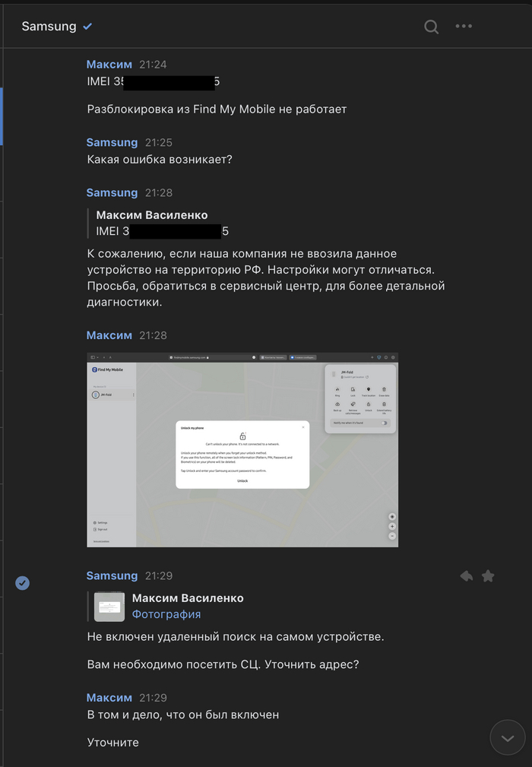Click the 21:24 timestamp
532x767 pixels.
[153, 65]
